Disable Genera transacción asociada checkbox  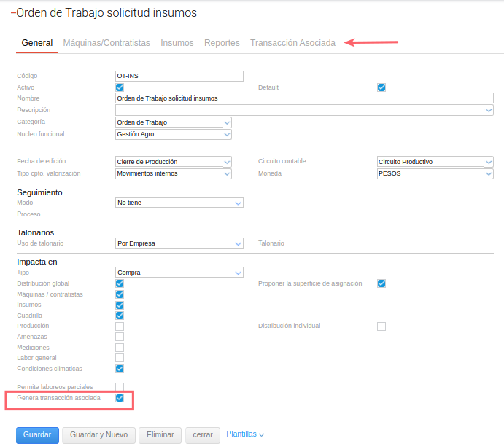[120, 399]
